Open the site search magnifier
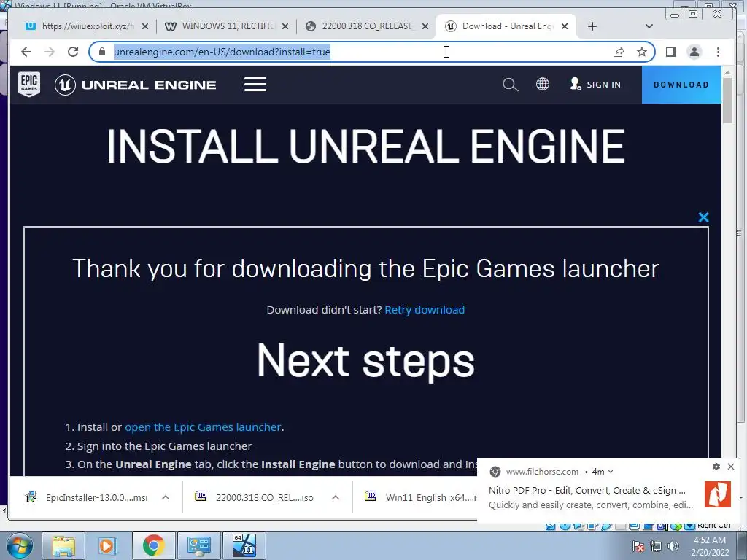 click(x=510, y=85)
